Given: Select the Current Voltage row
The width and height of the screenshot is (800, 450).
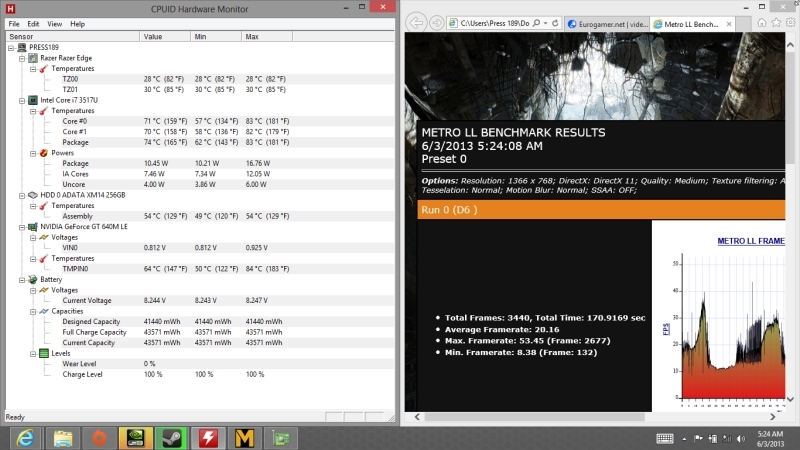Looking at the screenshot, I should click(x=200, y=301).
